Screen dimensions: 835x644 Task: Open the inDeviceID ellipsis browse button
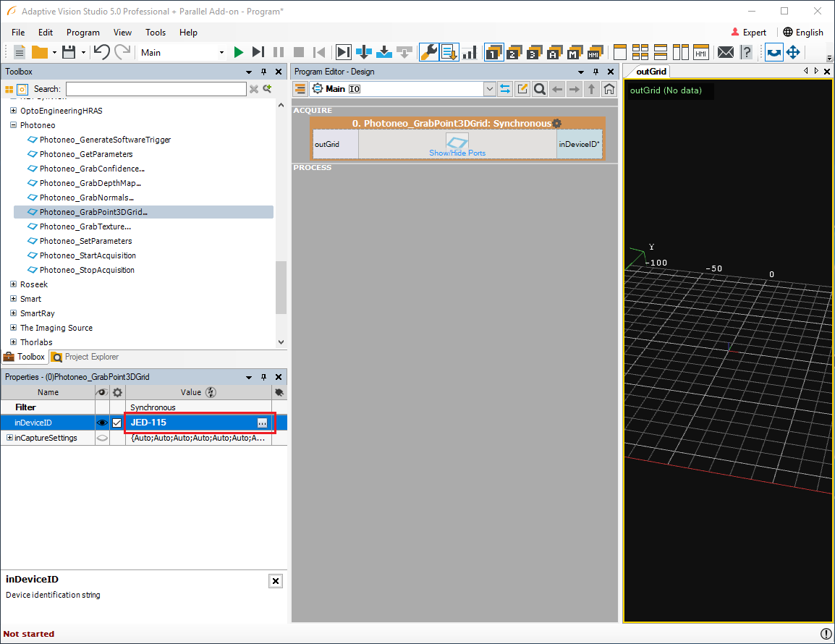pos(262,423)
